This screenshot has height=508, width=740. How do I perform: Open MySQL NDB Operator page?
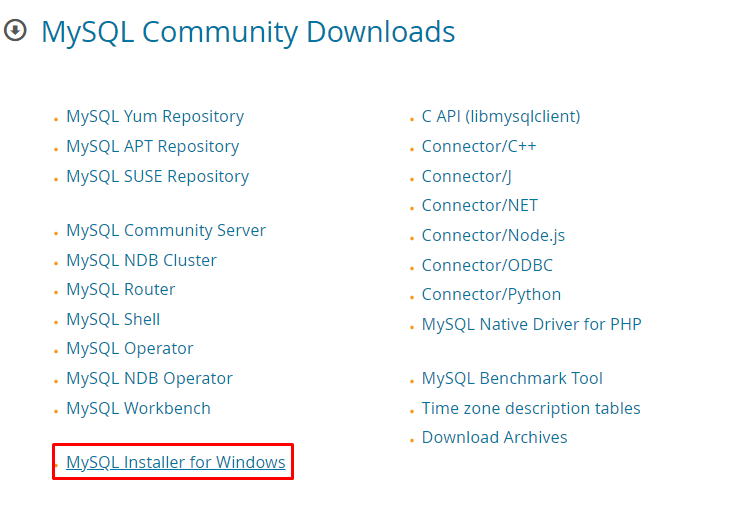pyautogui.click(x=149, y=378)
